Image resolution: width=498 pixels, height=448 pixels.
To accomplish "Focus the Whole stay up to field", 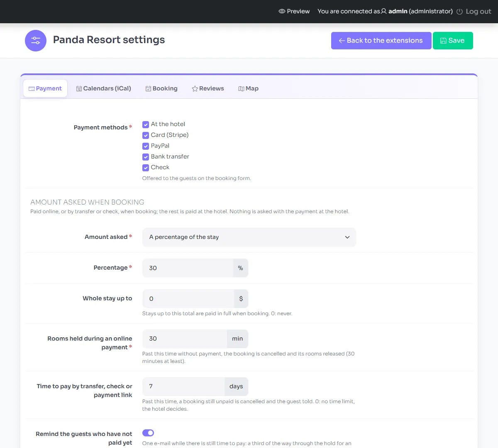I will [x=188, y=299].
